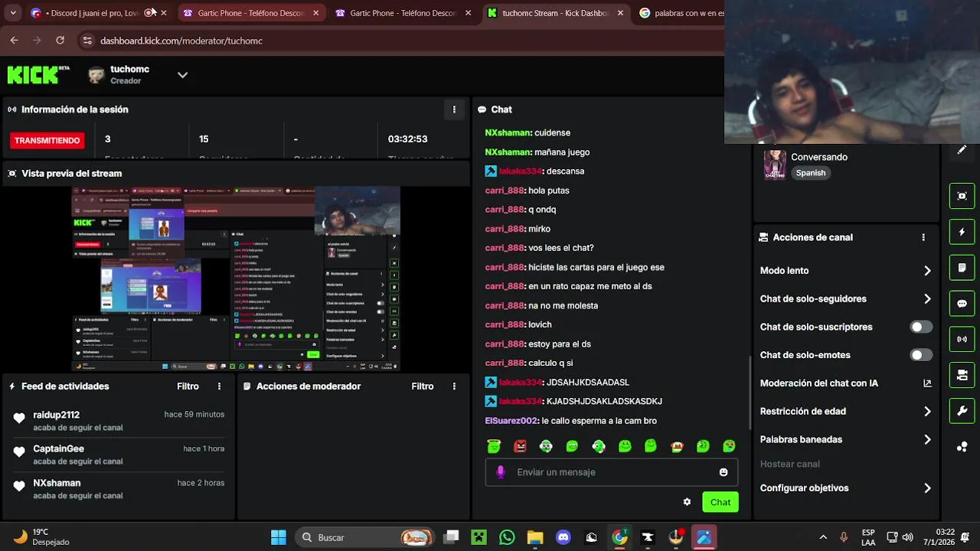Select the red-hat laughing emote
980x551 pixels.
(677, 446)
